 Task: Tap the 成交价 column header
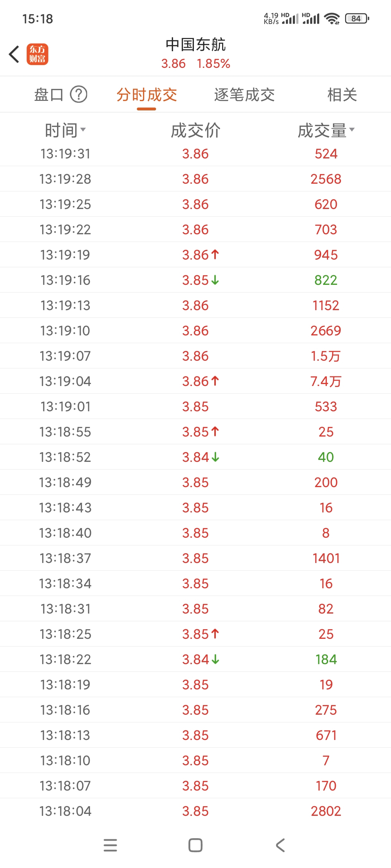click(x=195, y=130)
